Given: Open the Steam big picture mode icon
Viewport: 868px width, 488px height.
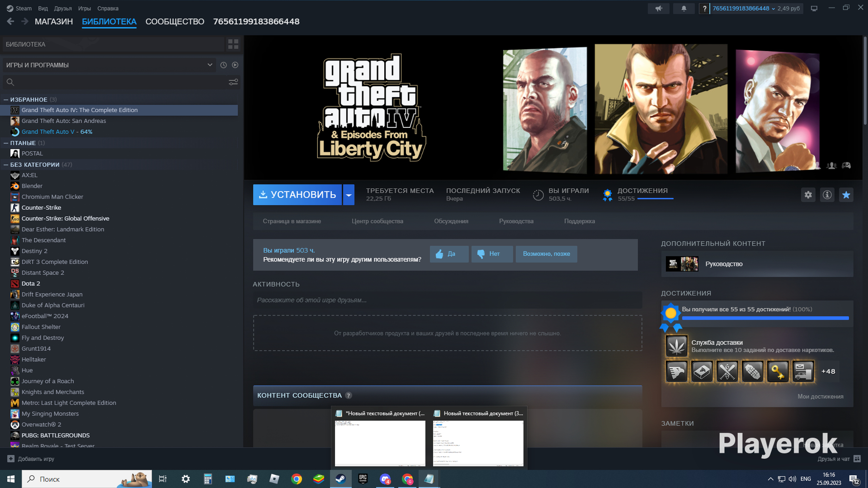Looking at the screenshot, I should [814, 8].
